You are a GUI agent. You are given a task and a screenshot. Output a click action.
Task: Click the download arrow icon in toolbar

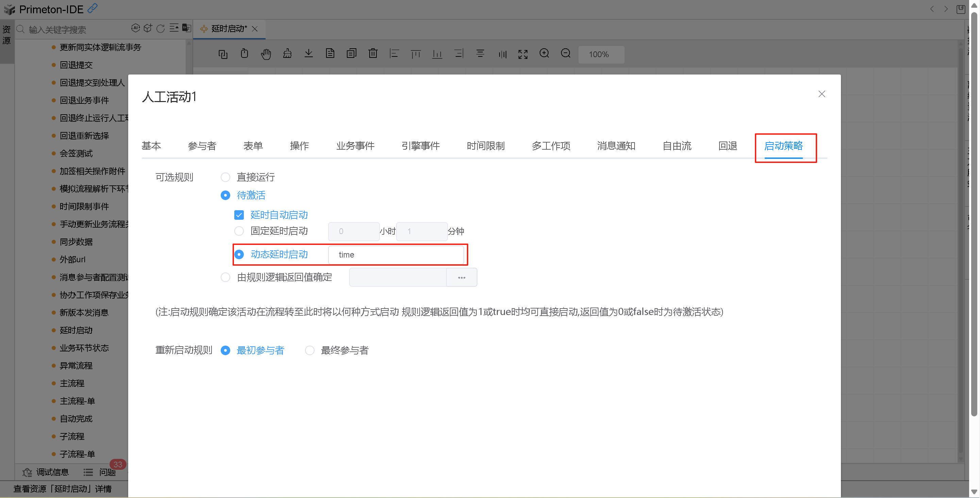(308, 54)
